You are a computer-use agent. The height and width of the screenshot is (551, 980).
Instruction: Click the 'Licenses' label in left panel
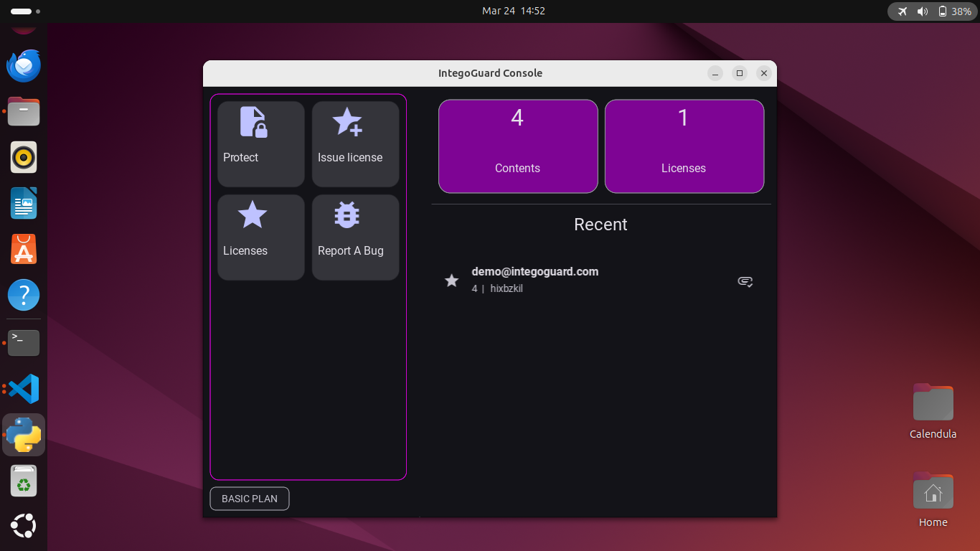tap(245, 250)
